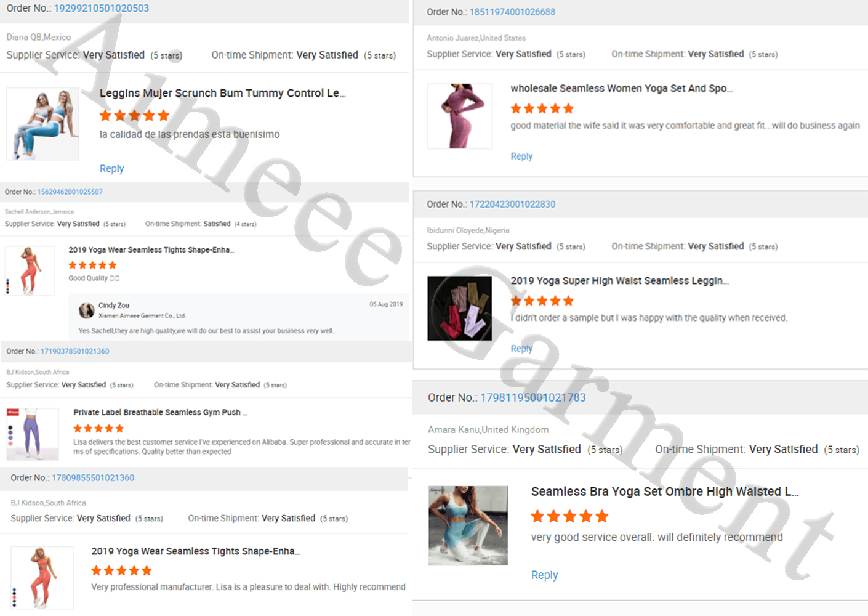Click Cindy Zou's avatar icon
Viewport: 868px width, 616px height.
87,310
